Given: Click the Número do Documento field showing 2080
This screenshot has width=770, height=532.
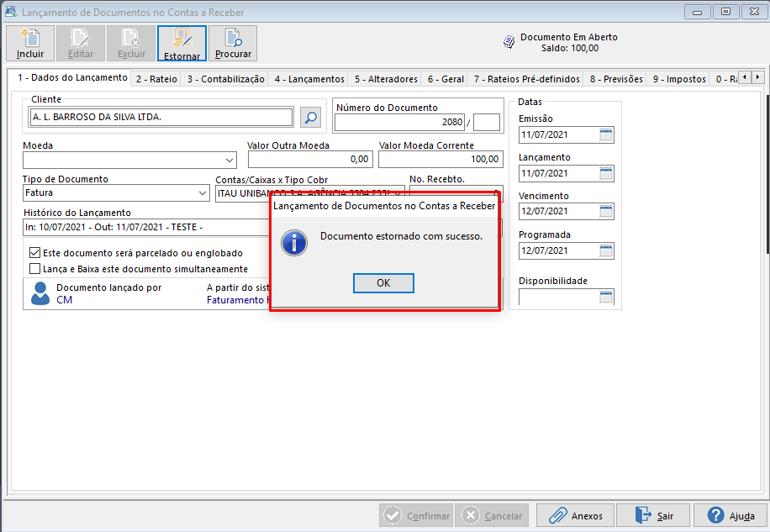Looking at the screenshot, I should click(399, 122).
